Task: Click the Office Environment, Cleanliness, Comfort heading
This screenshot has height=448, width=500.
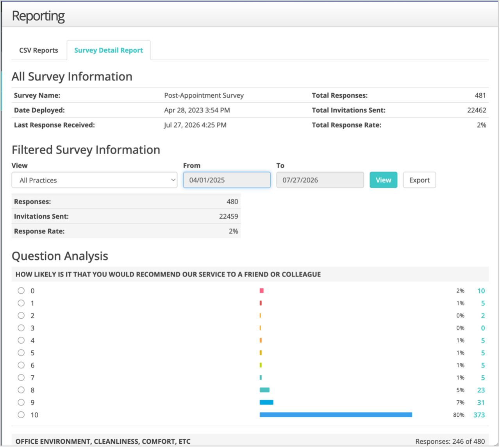Action: click(x=103, y=441)
